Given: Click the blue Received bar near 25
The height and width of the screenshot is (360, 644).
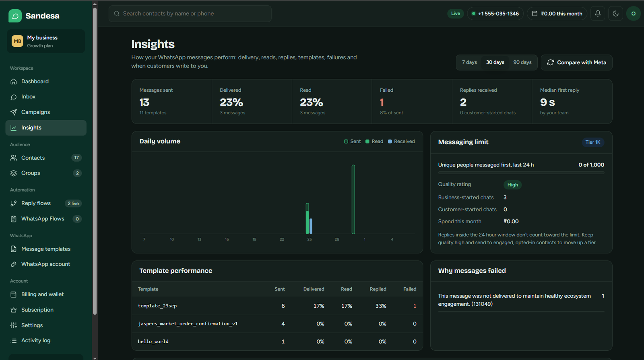Looking at the screenshot, I should (x=311, y=226).
